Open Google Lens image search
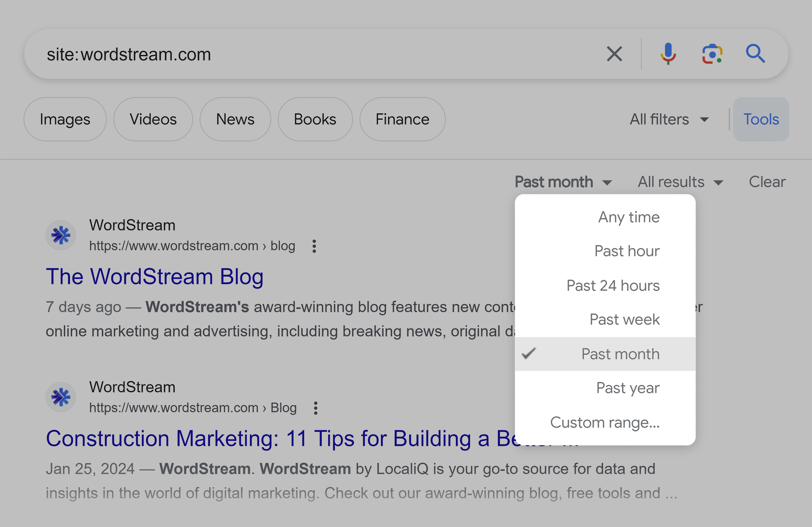 712,54
